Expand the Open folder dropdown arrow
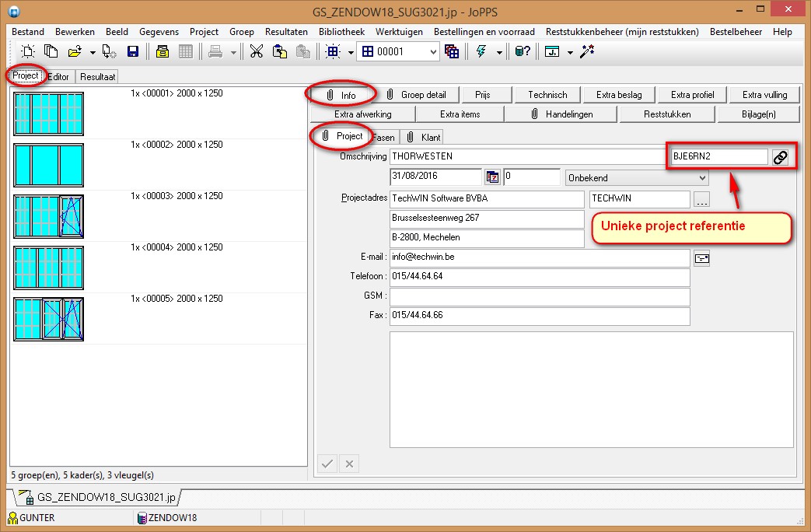 (x=92, y=52)
